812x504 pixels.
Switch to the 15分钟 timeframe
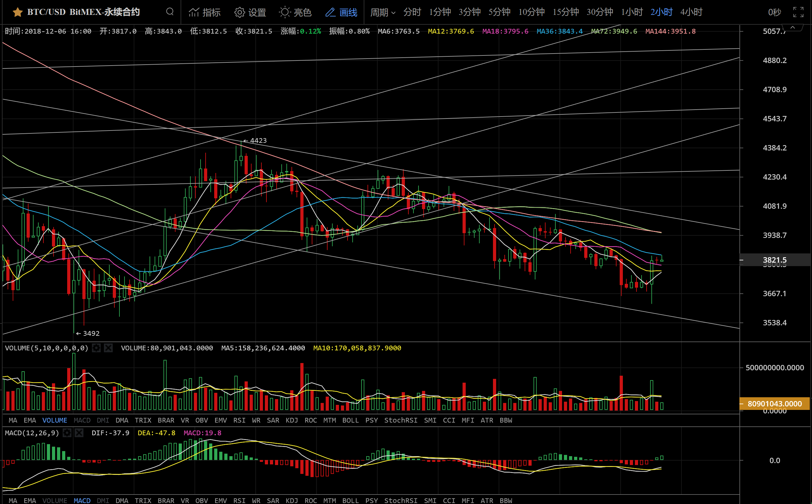pos(566,12)
